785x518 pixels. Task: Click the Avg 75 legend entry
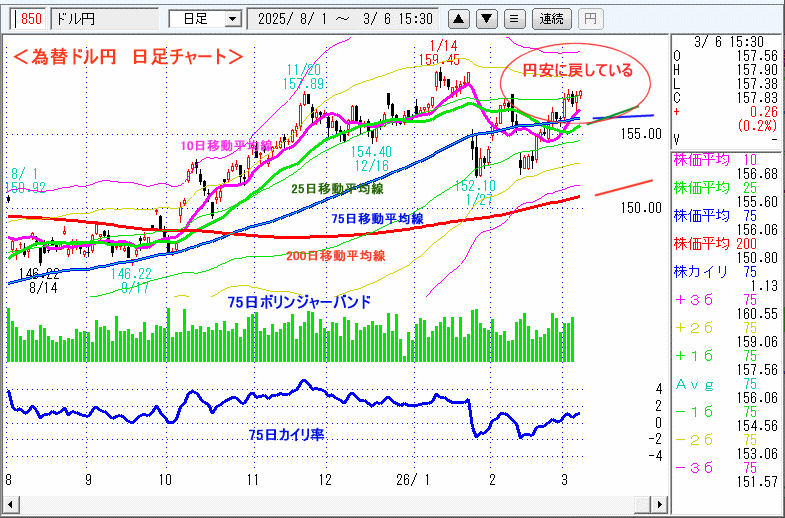click(716, 384)
